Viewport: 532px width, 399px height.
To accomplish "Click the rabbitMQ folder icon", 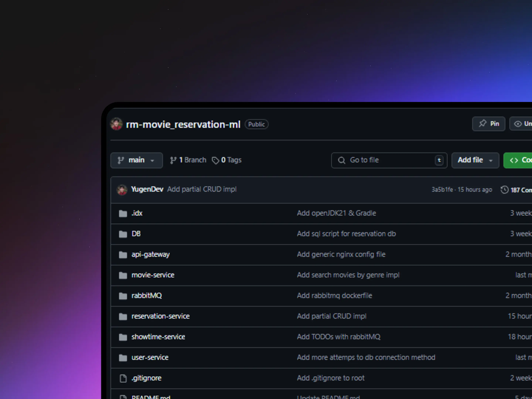I will (123, 296).
